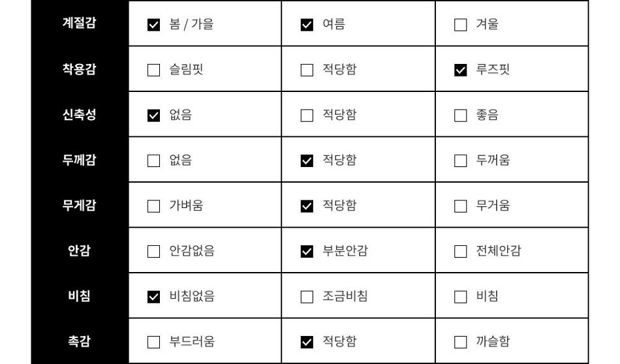This screenshot has height=364, width=620.
Task: Check the 무거움 checkbox
Action: (460, 206)
